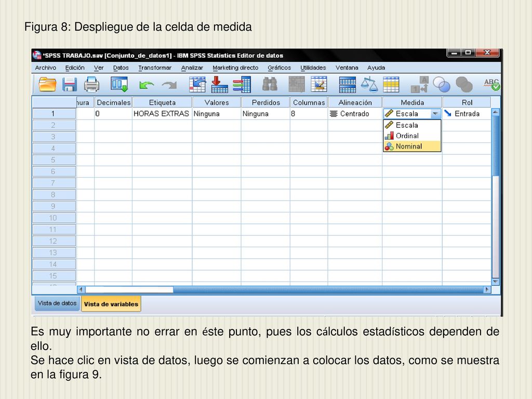Click the SPSS app icon in title bar

(37, 55)
